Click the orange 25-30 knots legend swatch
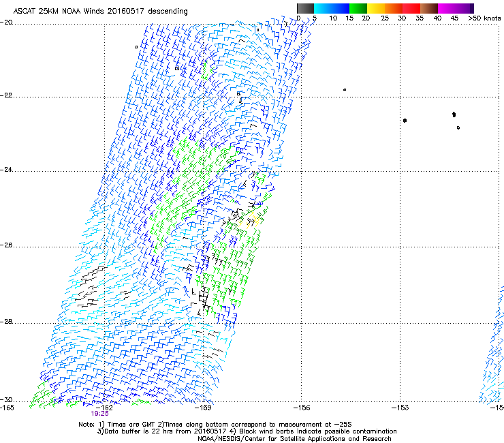The width and height of the screenshot is (504, 443). point(394,8)
